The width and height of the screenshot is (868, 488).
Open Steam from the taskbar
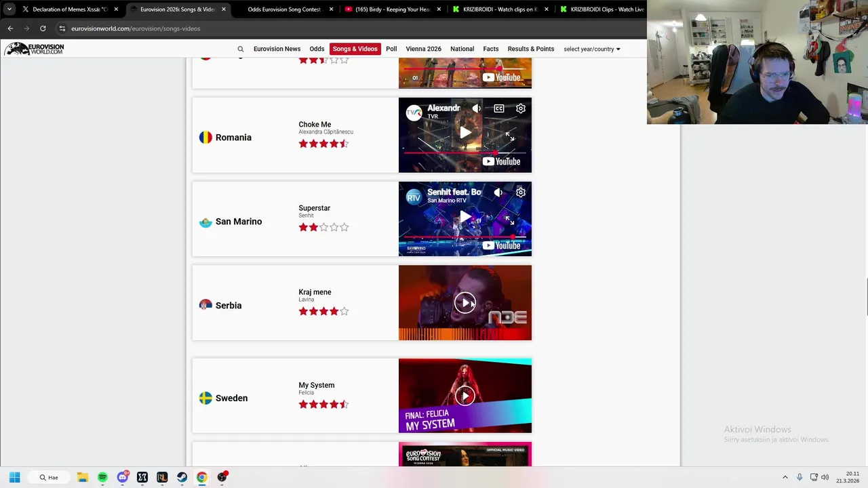[182, 477]
